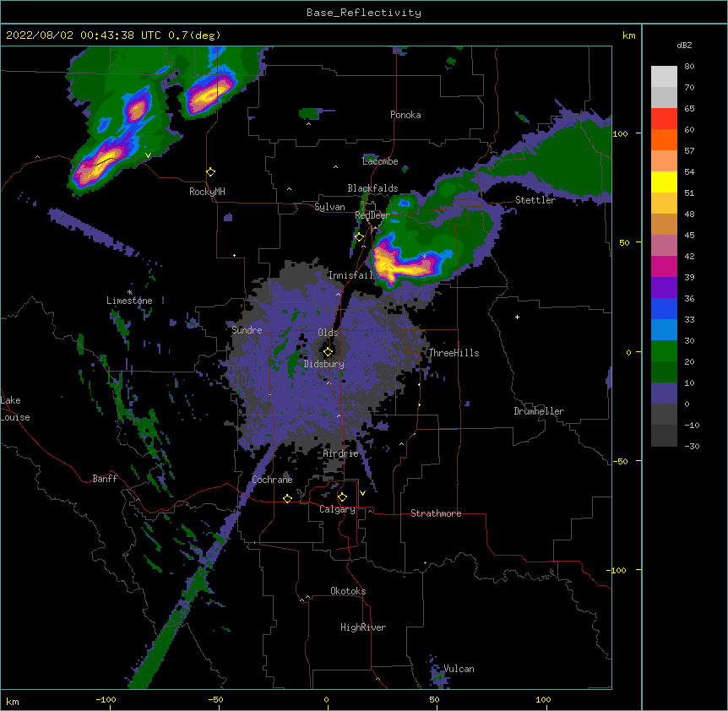The height and width of the screenshot is (711, 728).
Task: Click the yellow diamond marker beside RedDeer
Action: (360, 237)
